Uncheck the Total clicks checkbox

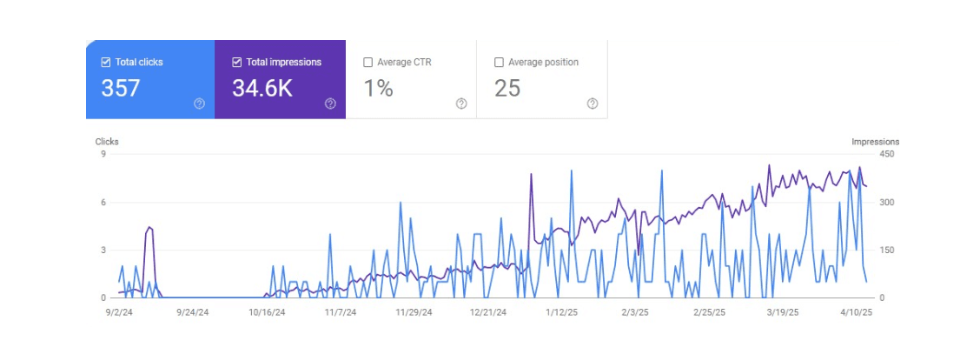coord(106,63)
